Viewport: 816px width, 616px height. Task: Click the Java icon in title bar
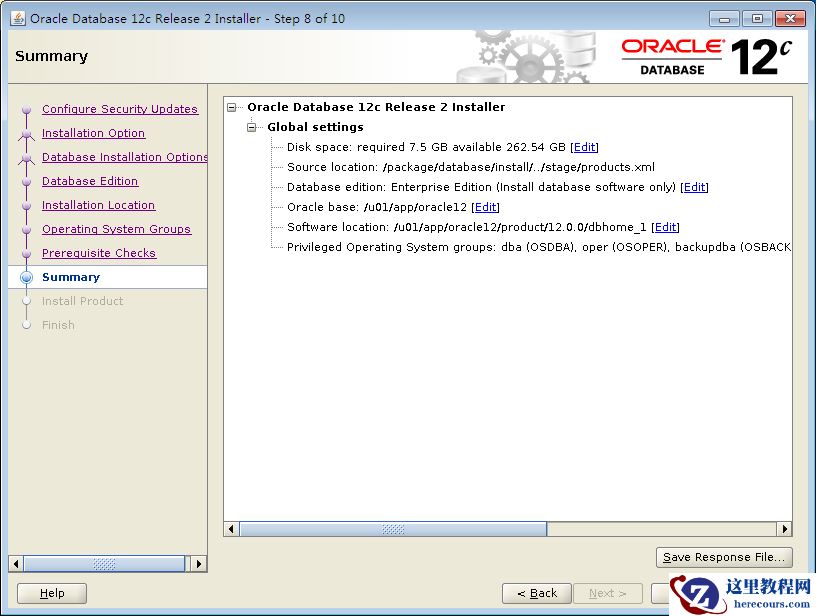[18, 18]
